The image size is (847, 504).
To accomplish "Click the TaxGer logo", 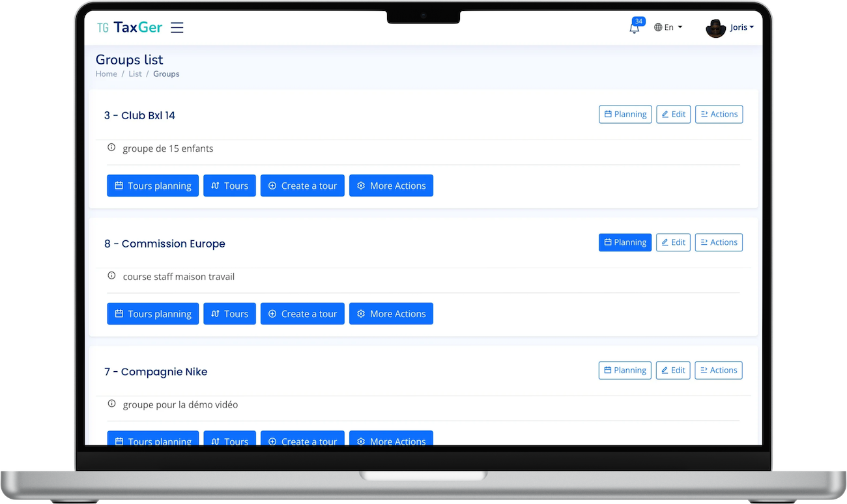I will click(x=129, y=27).
